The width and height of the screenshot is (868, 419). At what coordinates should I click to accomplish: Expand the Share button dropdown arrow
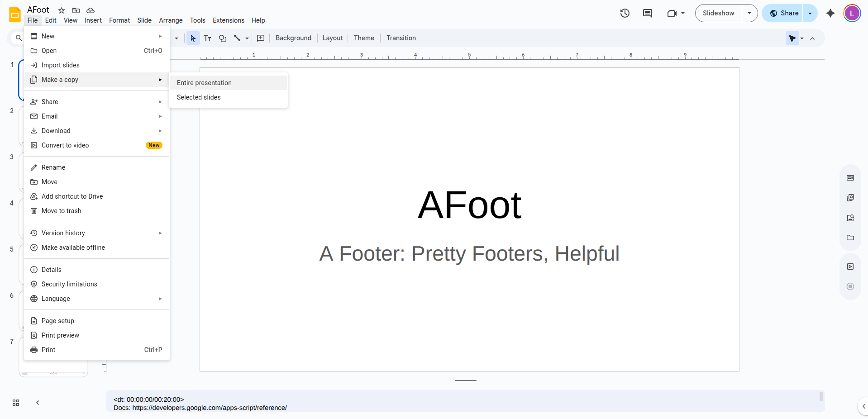810,13
